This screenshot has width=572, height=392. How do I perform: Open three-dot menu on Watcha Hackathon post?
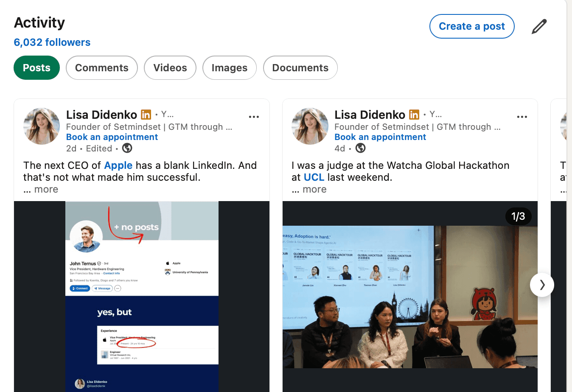(522, 117)
